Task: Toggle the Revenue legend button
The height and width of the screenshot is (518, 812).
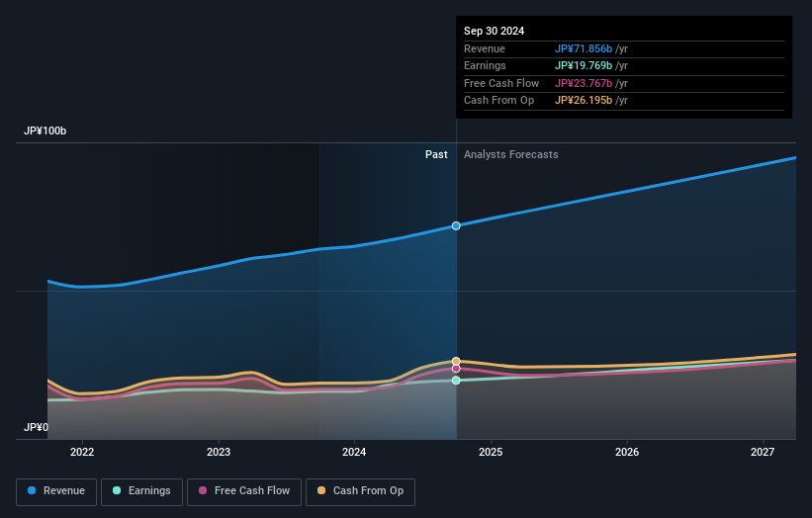Action: click(x=56, y=491)
